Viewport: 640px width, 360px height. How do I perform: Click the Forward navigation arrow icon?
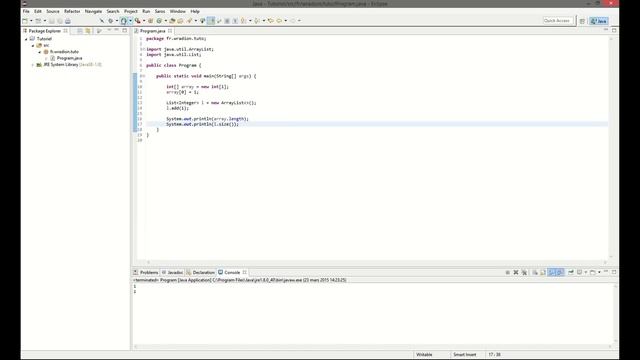click(x=293, y=21)
